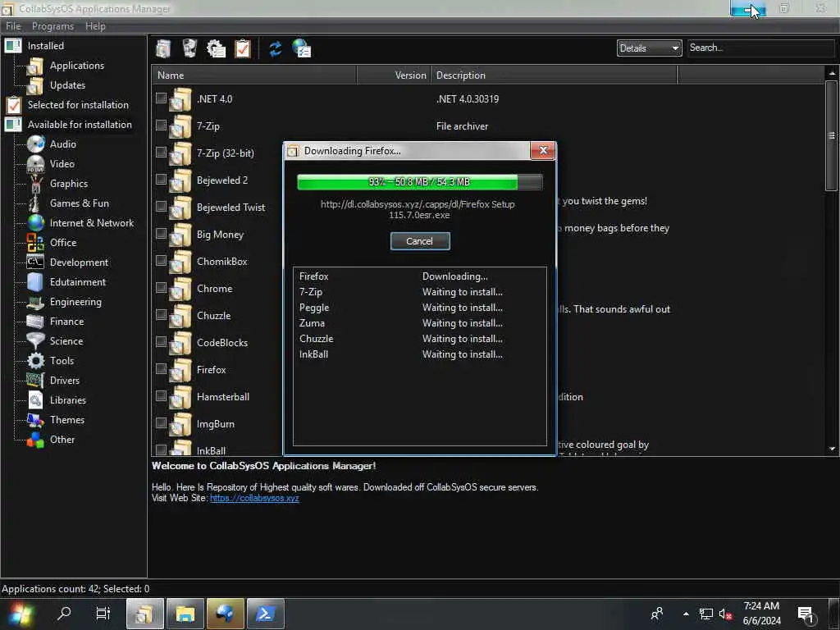Cancel the Firefox download
This screenshot has width=840, height=630.
coord(420,241)
